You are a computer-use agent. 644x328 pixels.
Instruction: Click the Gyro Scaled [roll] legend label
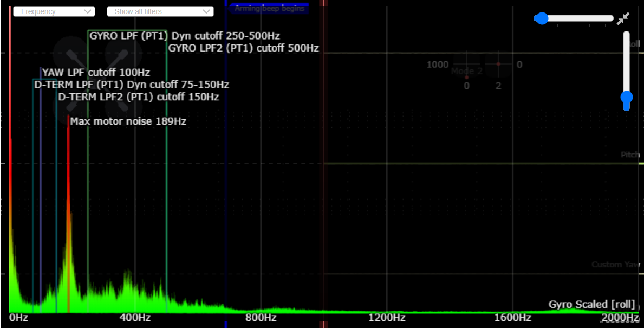point(591,304)
